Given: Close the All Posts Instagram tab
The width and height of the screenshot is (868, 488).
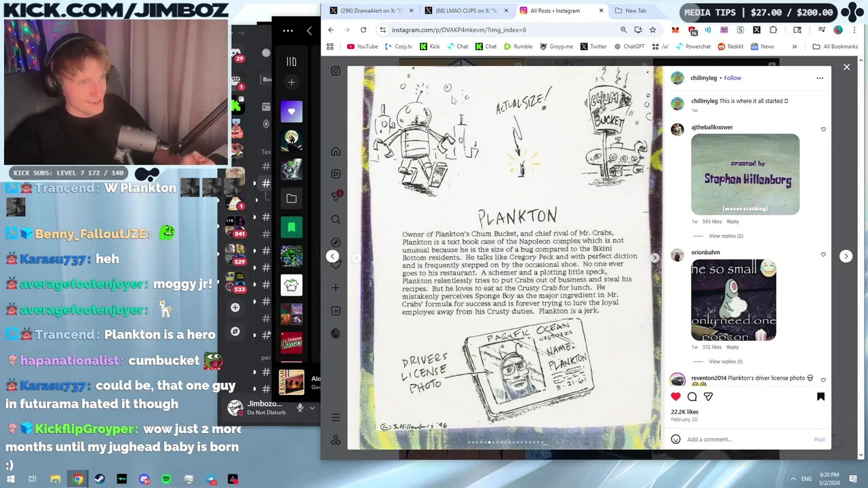Looking at the screenshot, I should point(601,11).
